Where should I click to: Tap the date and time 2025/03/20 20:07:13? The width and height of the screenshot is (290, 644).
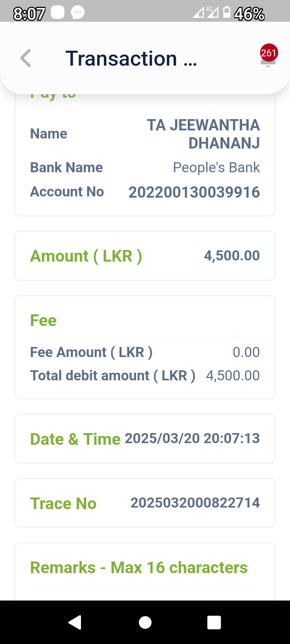point(192,438)
